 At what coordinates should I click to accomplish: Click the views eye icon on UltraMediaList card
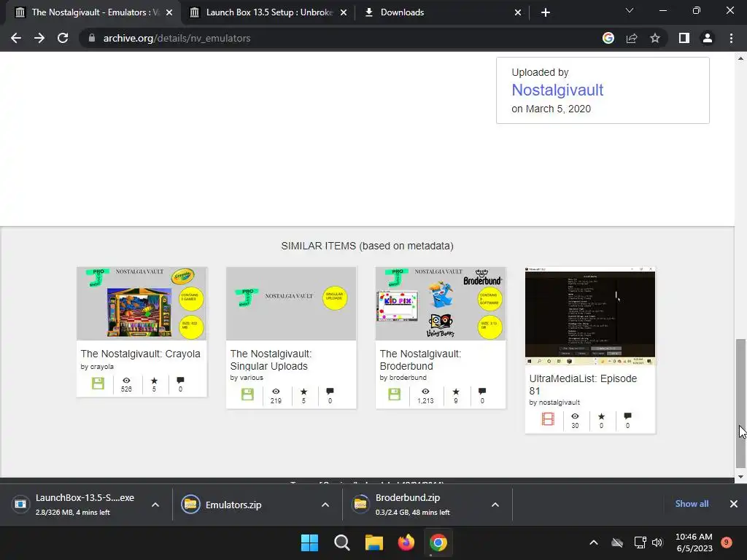pyautogui.click(x=575, y=416)
